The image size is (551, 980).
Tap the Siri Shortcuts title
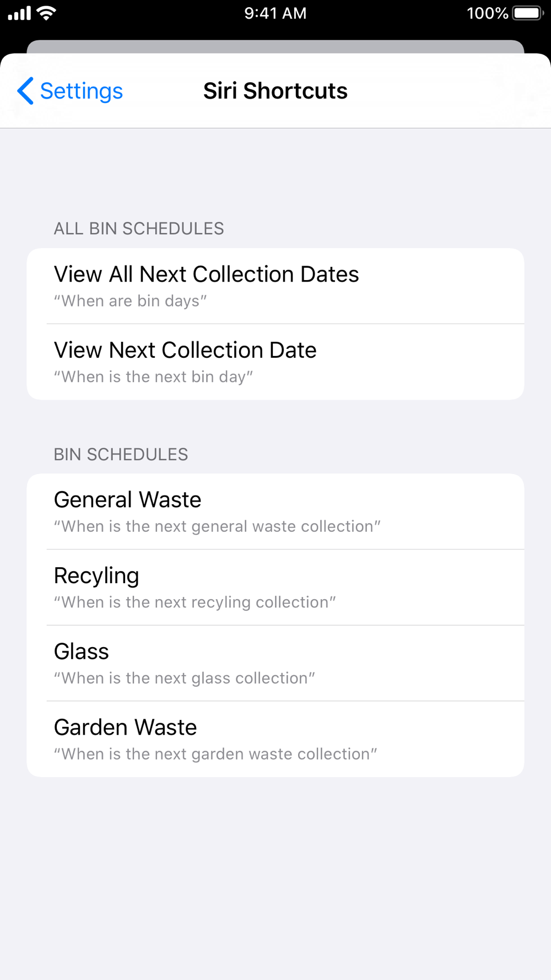[275, 91]
